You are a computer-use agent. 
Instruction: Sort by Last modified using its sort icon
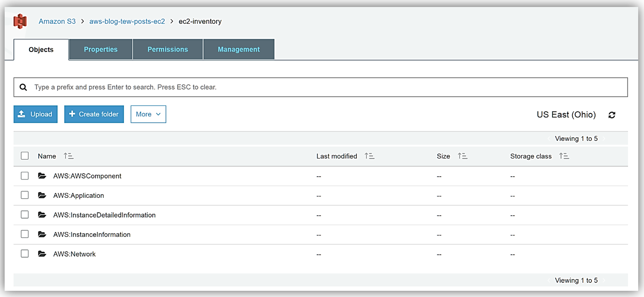[369, 156]
